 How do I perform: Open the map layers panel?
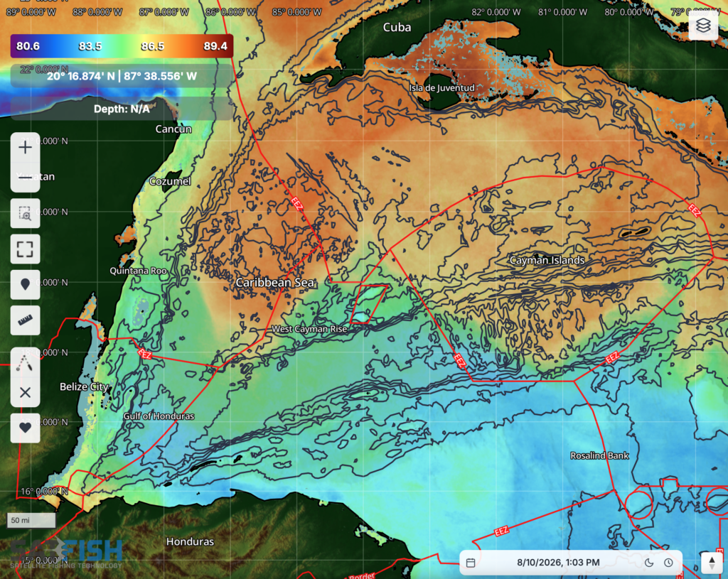(x=703, y=26)
